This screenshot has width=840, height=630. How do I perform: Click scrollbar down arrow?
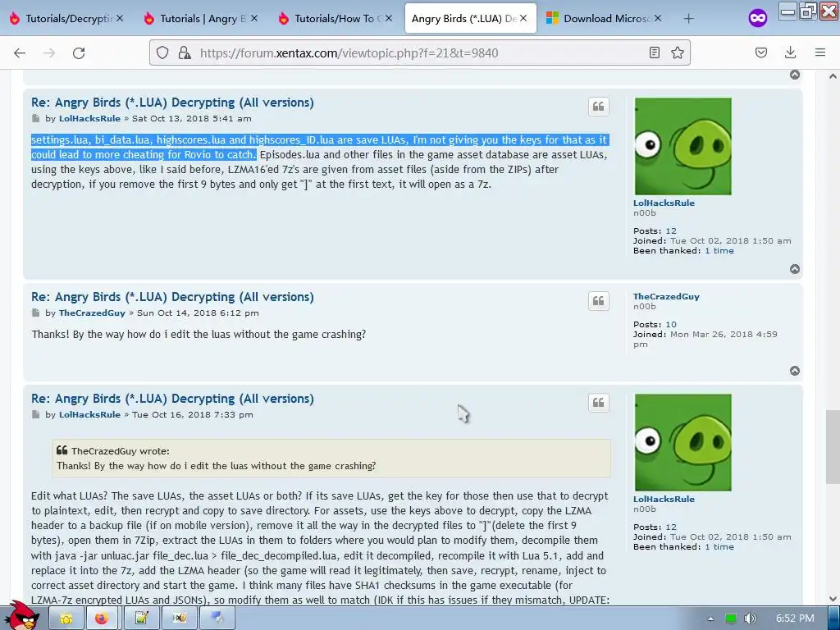(833, 598)
